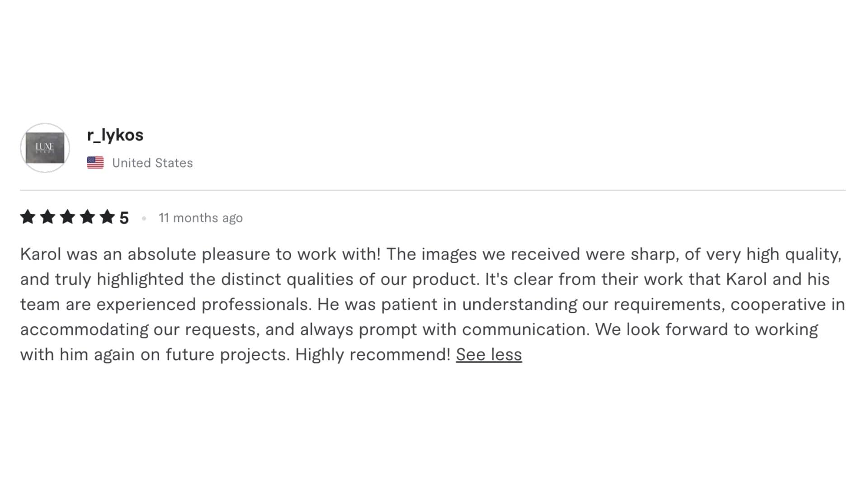Click the United States flag icon
Image resolution: width=868 pixels, height=488 pixels.
point(95,163)
